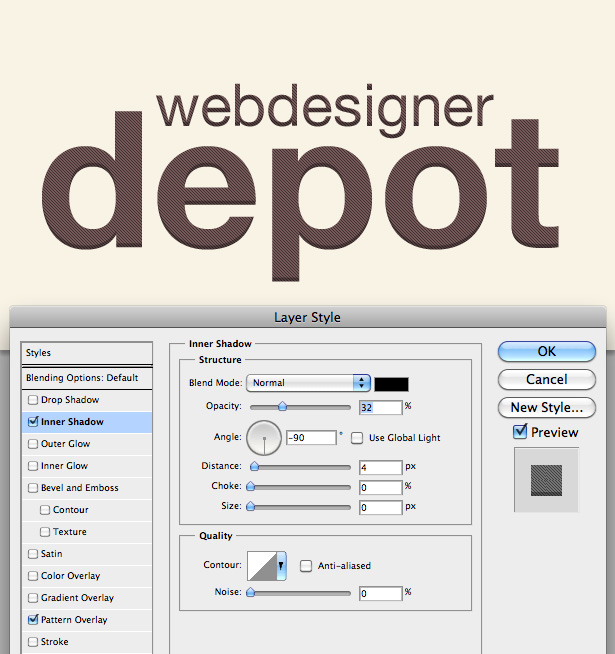Image resolution: width=615 pixels, height=654 pixels.
Task: Click the black shadow color swatch
Action: [391, 384]
